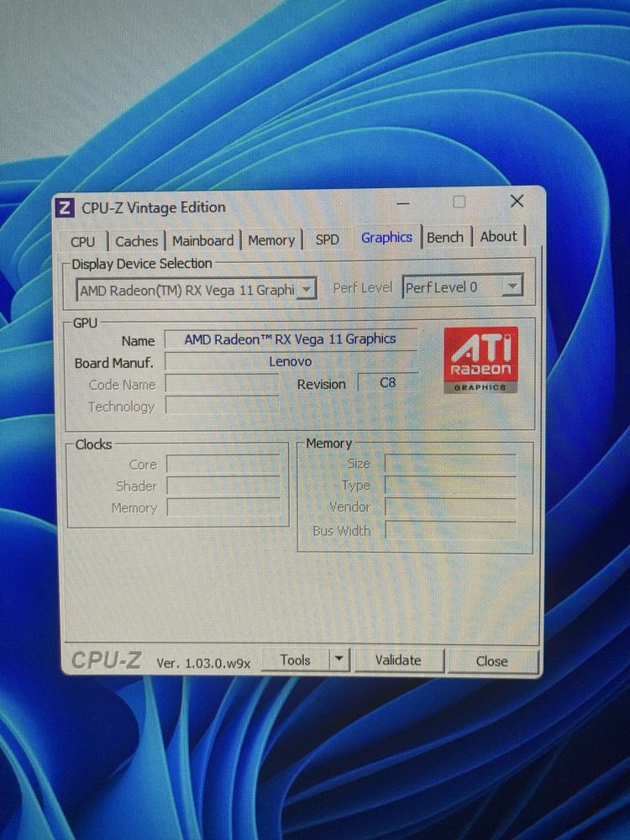Open the SPD tab
Viewport: 630px width, 840px height.
point(327,239)
